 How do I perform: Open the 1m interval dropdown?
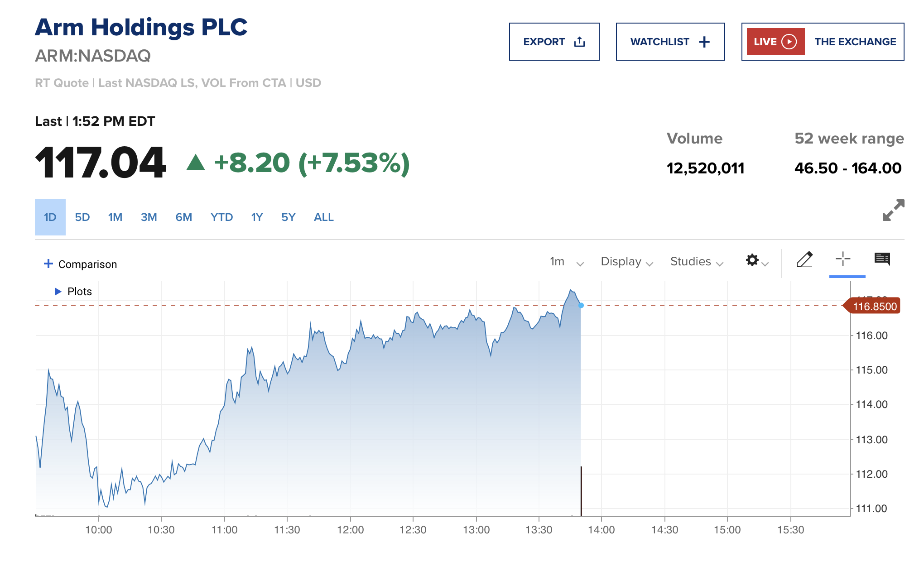click(x=566, y=262)
